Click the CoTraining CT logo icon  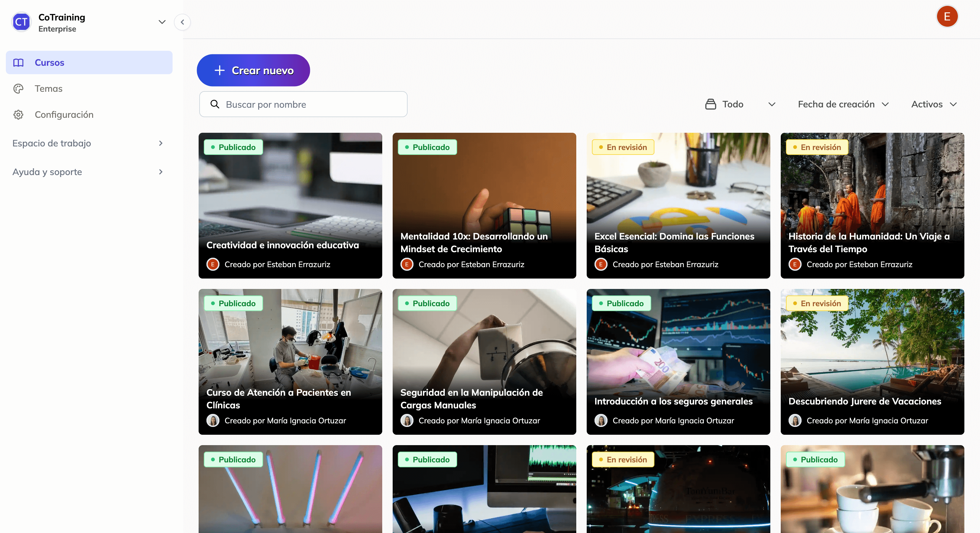21,22
